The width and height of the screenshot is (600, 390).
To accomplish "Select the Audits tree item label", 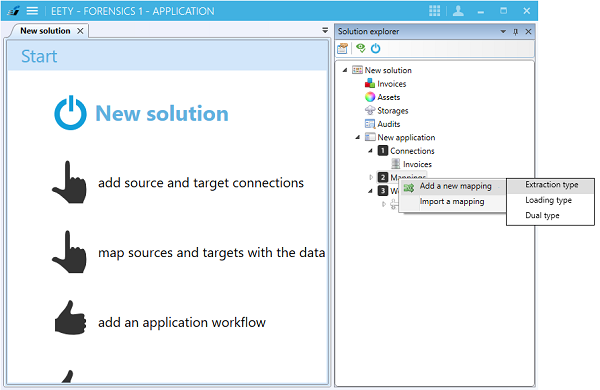I will click(389, 124).
